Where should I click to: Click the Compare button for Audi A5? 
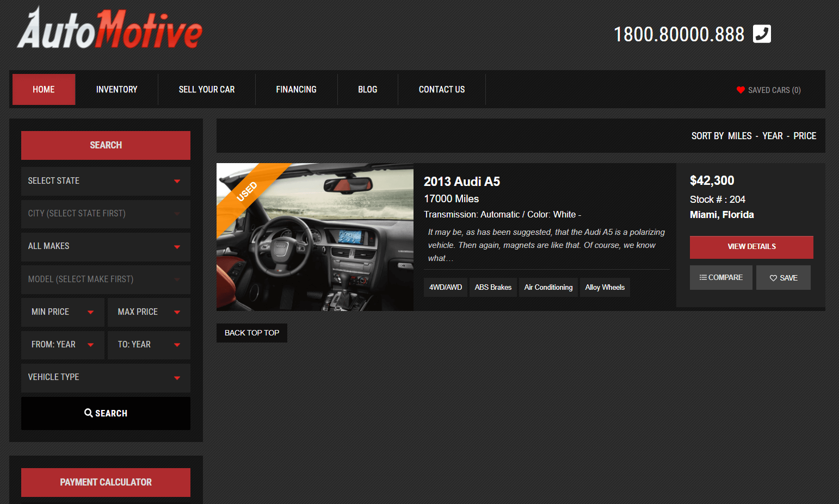tap(721, 277)
